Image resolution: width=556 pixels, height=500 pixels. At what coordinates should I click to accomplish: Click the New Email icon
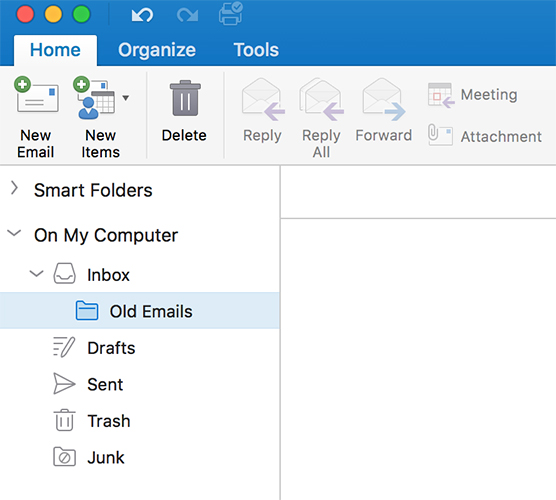click(37, 95)
